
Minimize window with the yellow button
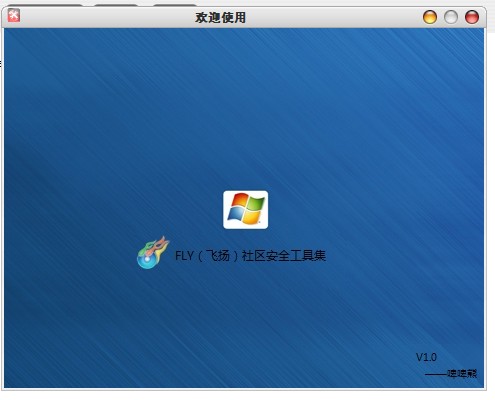430,17
